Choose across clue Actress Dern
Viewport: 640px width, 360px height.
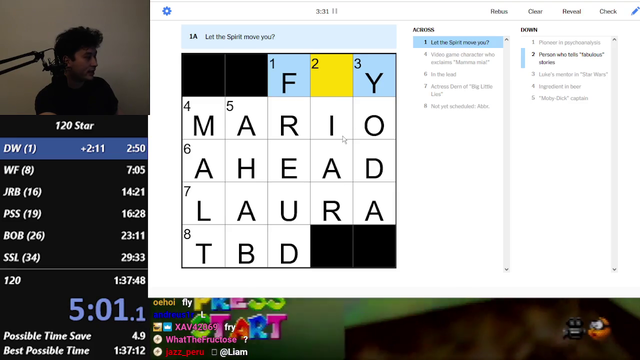pyautogui.click(x=458, y=90)
